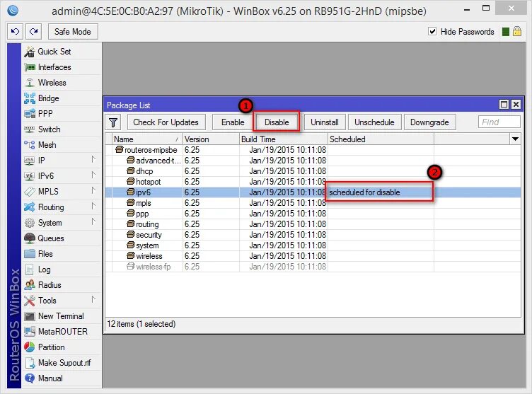This screenshot has height=394, width=532.
Task: Toggle Safe Mode
Action: click(x=73, y=32)
